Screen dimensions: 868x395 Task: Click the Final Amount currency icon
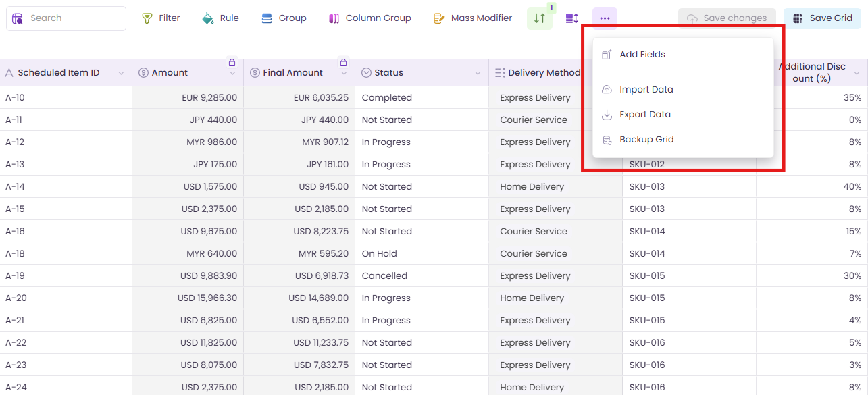point(255,73)
